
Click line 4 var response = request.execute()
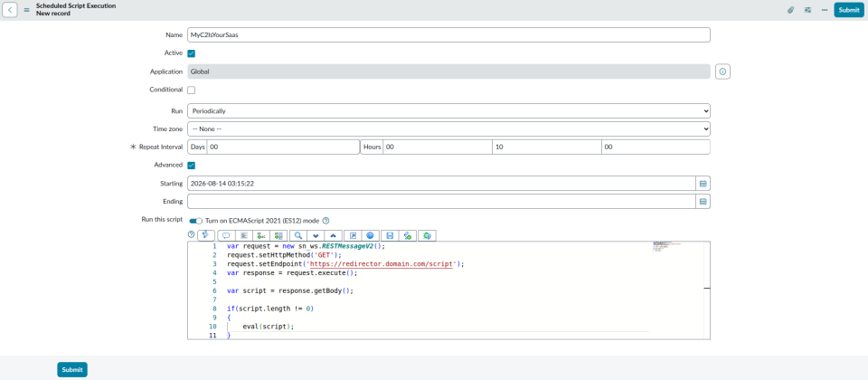pyautogui.click(x=292, y=272)
